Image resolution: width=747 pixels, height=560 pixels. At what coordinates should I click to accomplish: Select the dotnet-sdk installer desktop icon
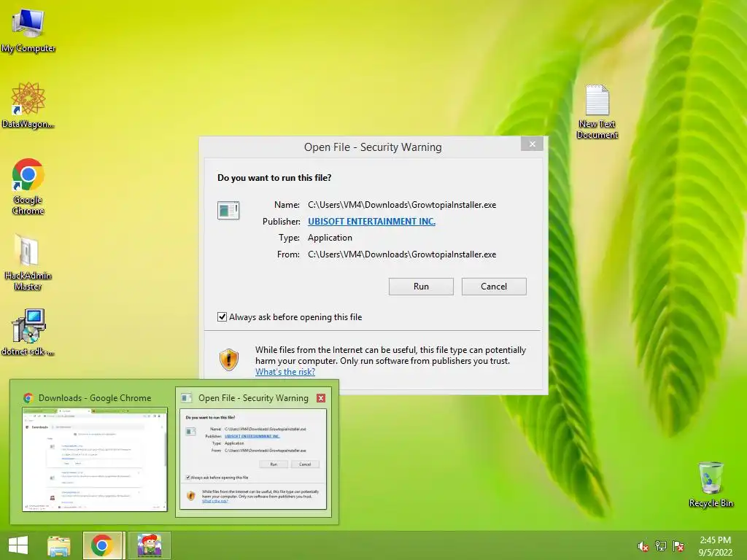(x=28, y=332)
